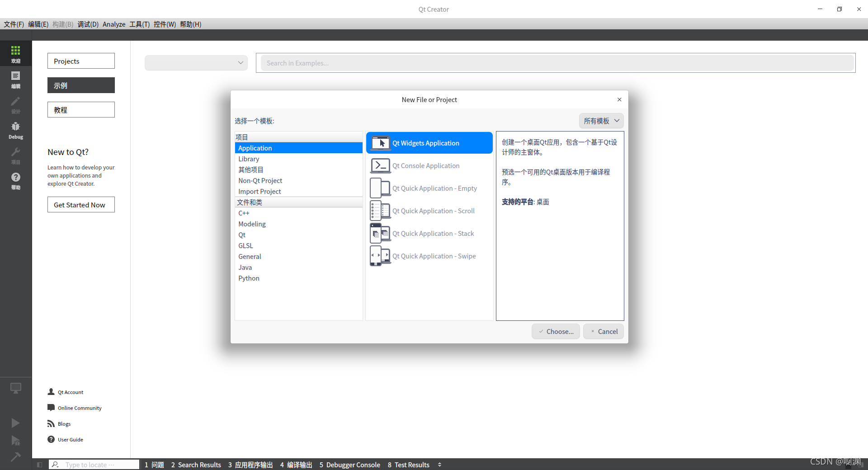Open the 帮助(H) menu
Image resolution: width=868 pixels, height=470 pixels.
(190, 24)
